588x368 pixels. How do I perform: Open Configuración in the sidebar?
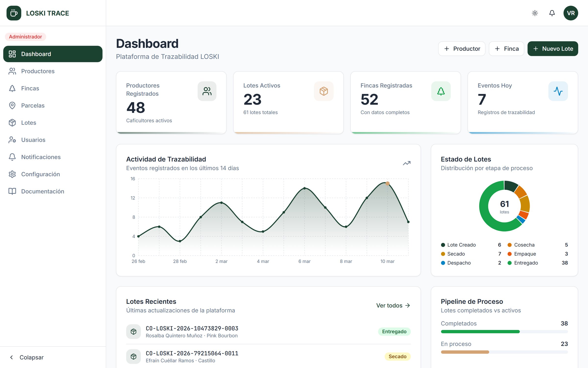53,174
